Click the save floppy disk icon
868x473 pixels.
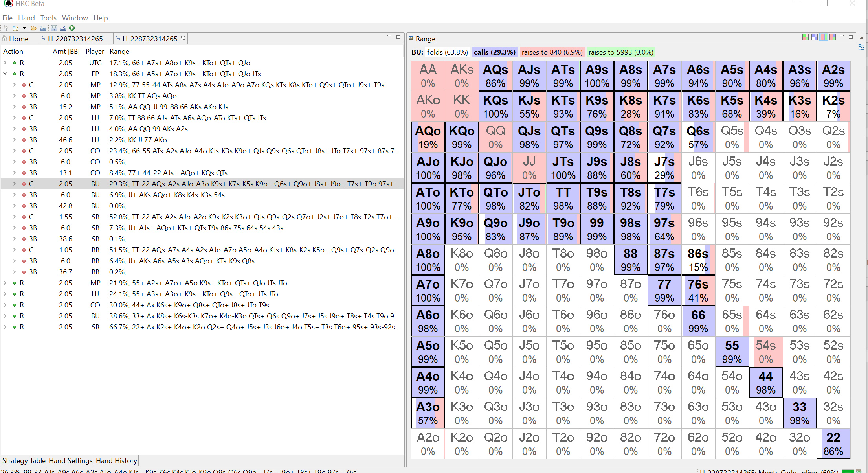(x=54, y=28)
